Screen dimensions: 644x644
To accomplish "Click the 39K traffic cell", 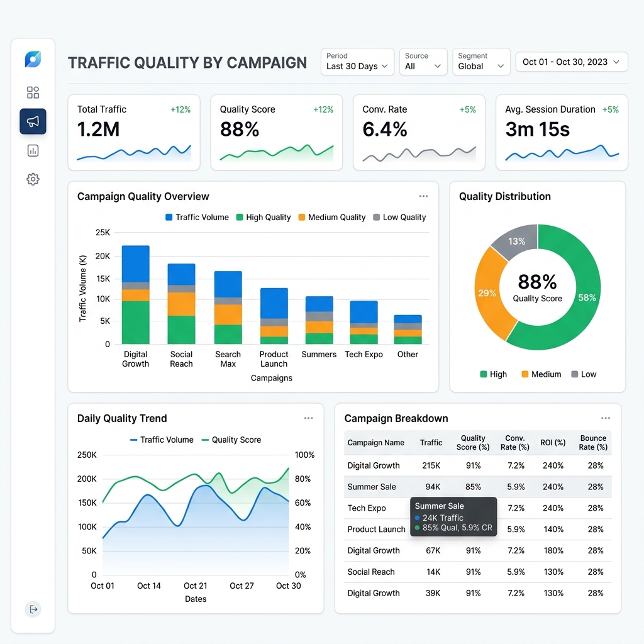I will click(x=433, y=593).
